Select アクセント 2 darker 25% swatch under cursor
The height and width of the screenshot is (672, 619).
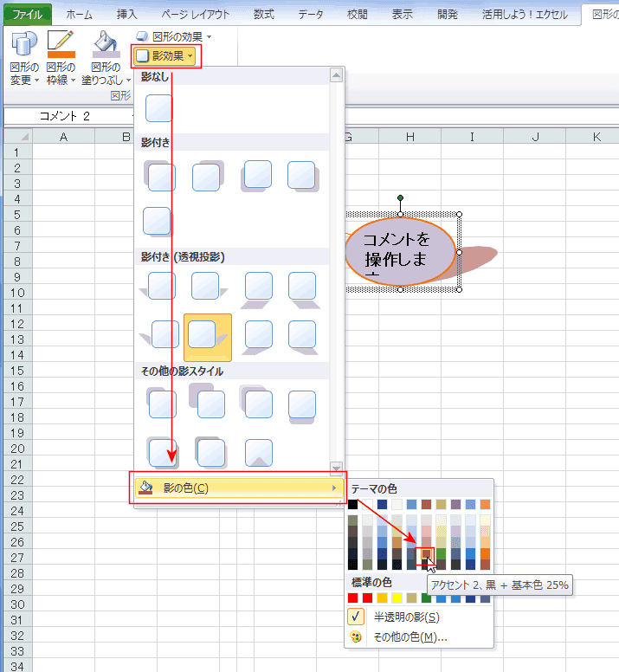425,554
